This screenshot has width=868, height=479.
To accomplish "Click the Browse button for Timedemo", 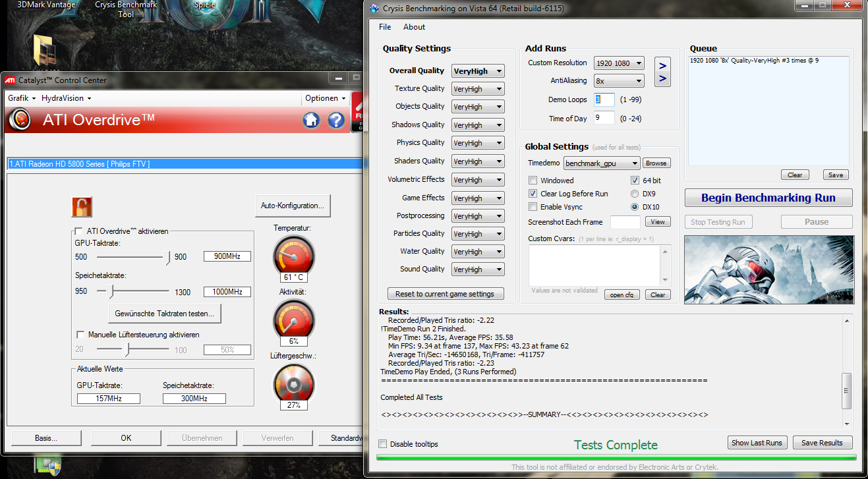I will click(x=656, y=163).
